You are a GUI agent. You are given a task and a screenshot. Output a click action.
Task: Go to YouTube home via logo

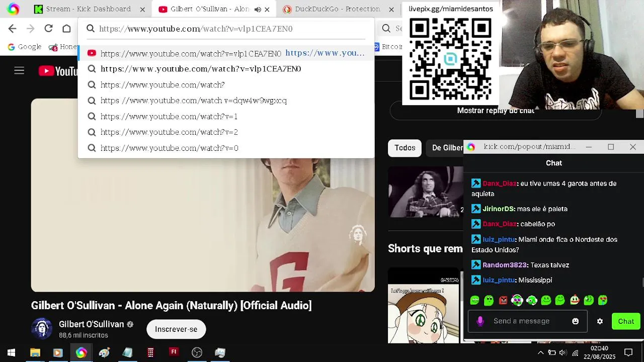(58, 71)
